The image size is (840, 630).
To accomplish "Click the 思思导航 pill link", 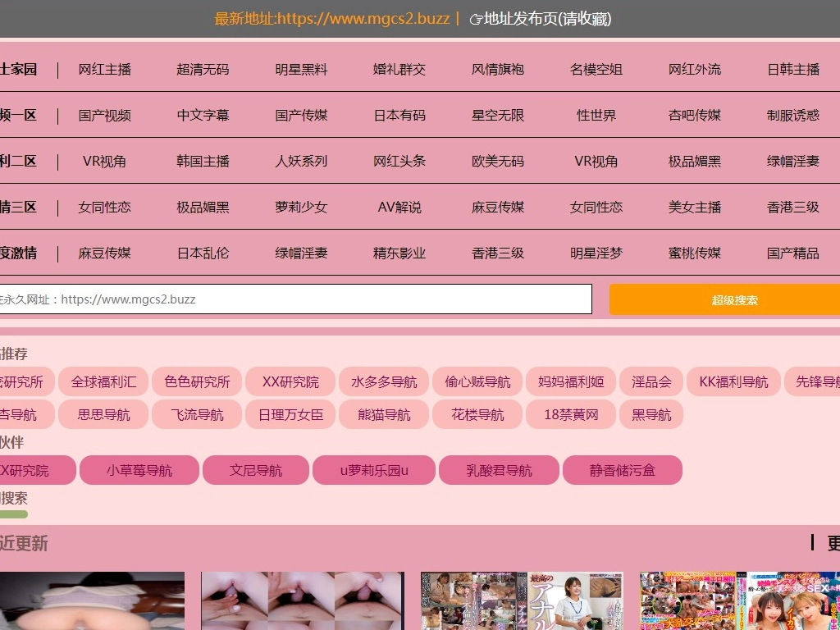I will (x=103, y=414).
